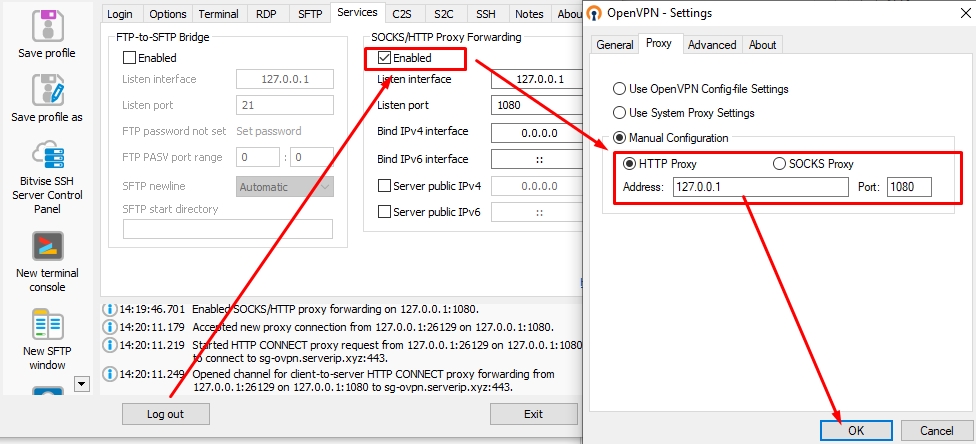This screenshot has height=444, width=976.
Task: Open the SFTP tab
Action: point(310,14)
